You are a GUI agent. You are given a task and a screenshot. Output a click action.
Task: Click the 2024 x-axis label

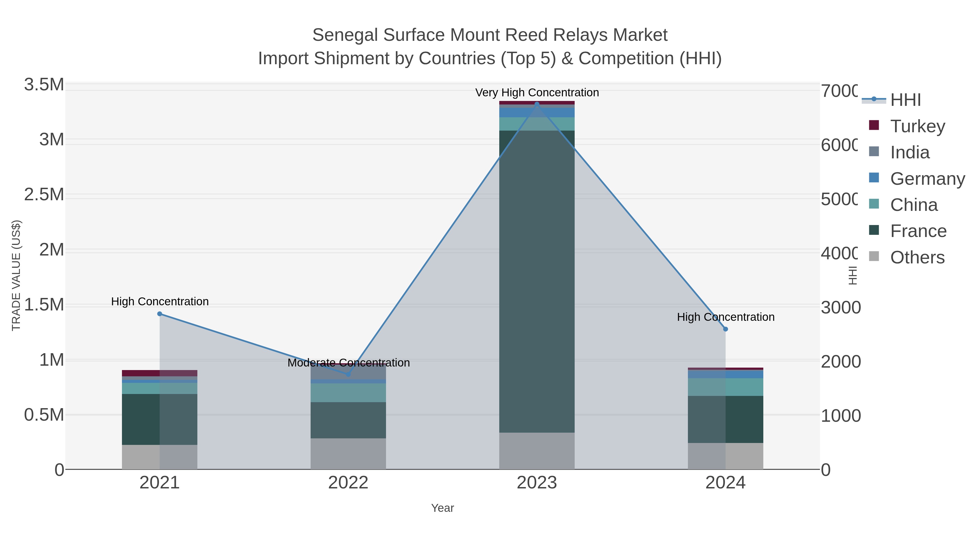(725, 483)
